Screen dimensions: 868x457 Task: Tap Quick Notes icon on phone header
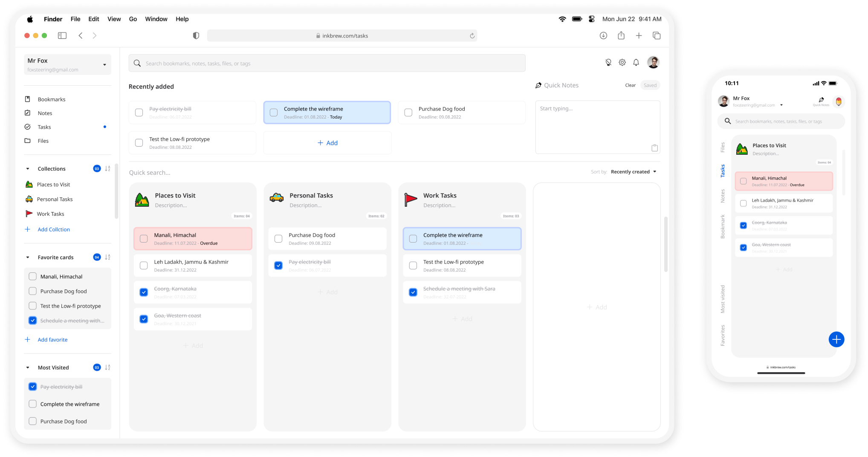tap(821, 101)
